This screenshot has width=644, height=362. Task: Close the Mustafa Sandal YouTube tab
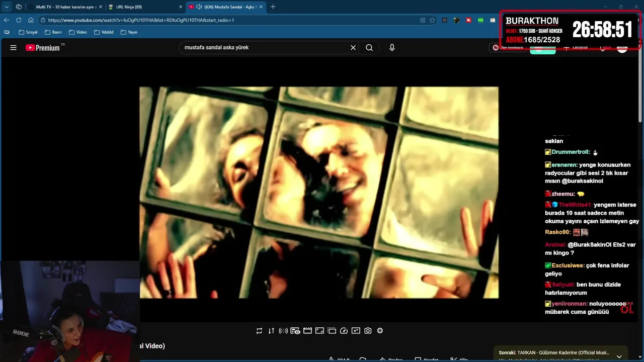[x=262, y=7]
